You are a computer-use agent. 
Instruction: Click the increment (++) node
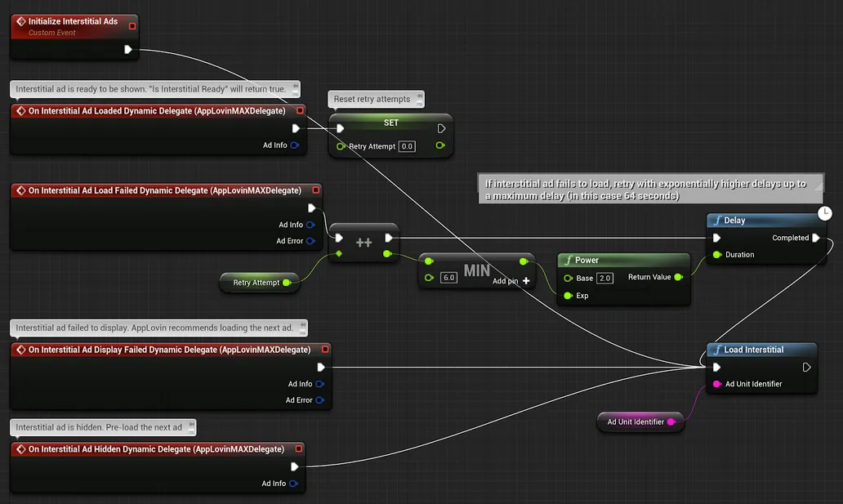364,243
